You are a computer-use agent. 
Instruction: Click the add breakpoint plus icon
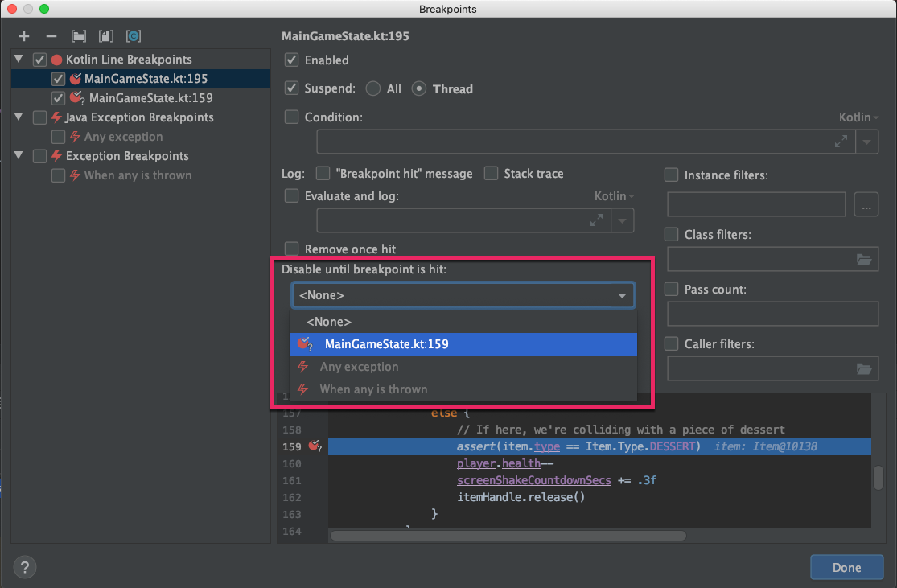(23, 36)
